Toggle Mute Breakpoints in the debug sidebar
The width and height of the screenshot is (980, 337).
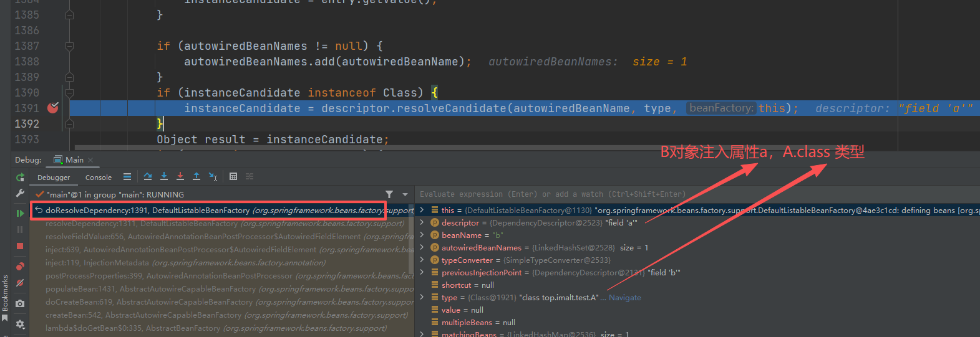(x=20, y=283)
